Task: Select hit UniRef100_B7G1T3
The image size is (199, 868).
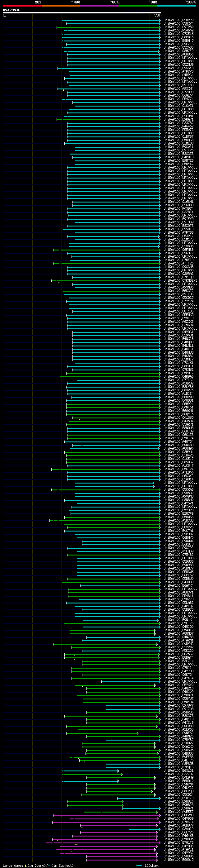Action: 178,842
